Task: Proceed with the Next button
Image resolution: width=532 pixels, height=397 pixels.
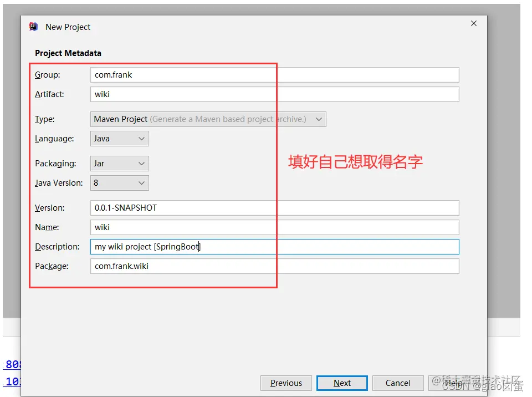Action: click(x=342, y=383)
